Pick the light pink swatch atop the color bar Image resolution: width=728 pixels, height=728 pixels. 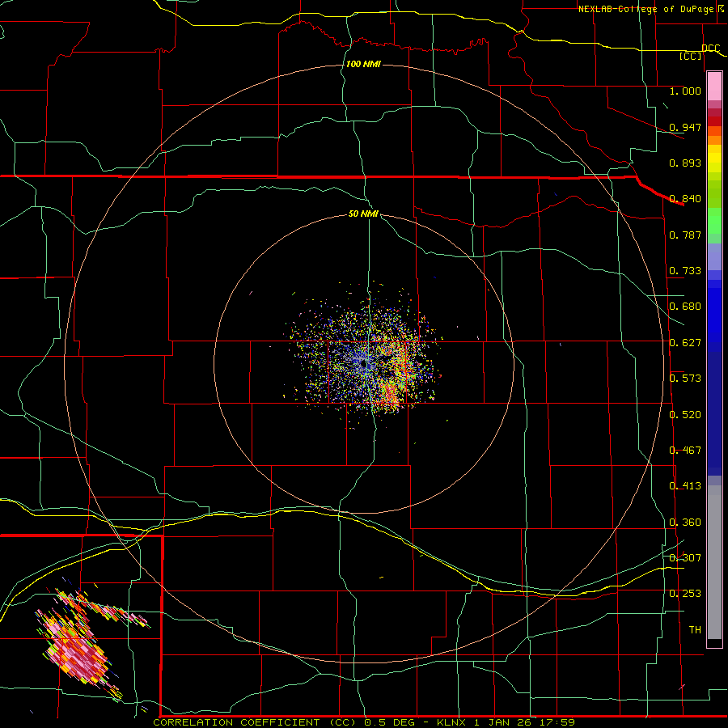click(x=714, y=87)
